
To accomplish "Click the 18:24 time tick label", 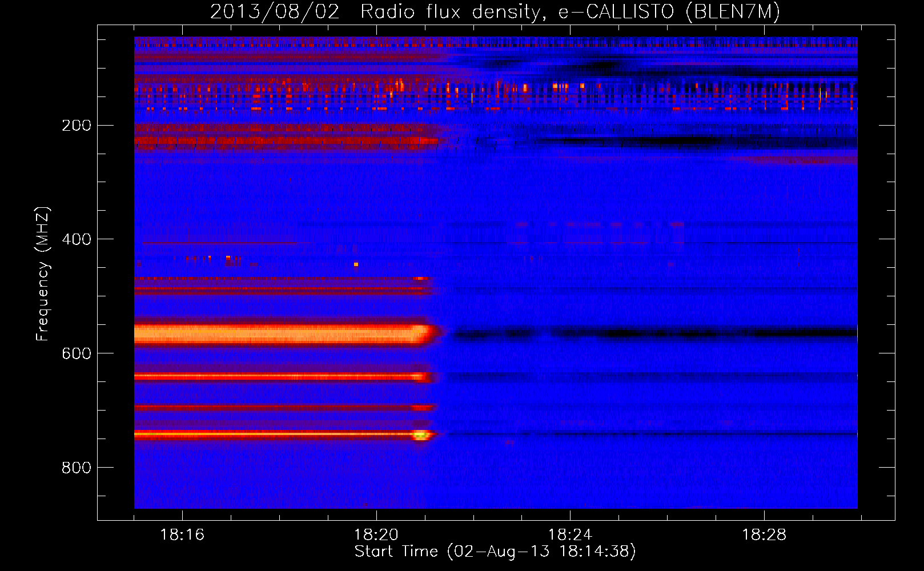I will pyautogui.click(x=570, y=535).
